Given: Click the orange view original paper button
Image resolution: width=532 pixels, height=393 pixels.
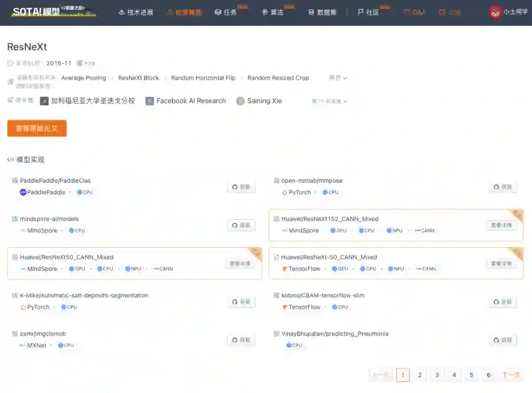Looking at the screenshot, I should 36,128.
